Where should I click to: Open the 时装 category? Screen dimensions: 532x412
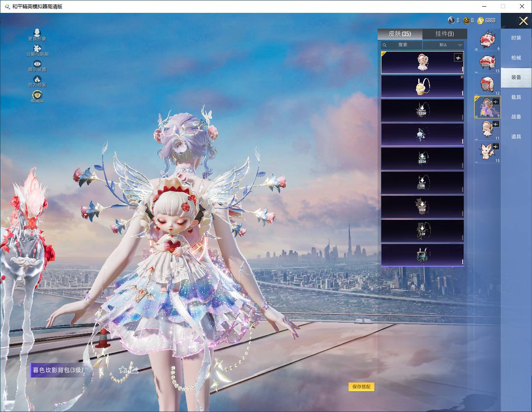pyautogui.click(x=516, y=38)
